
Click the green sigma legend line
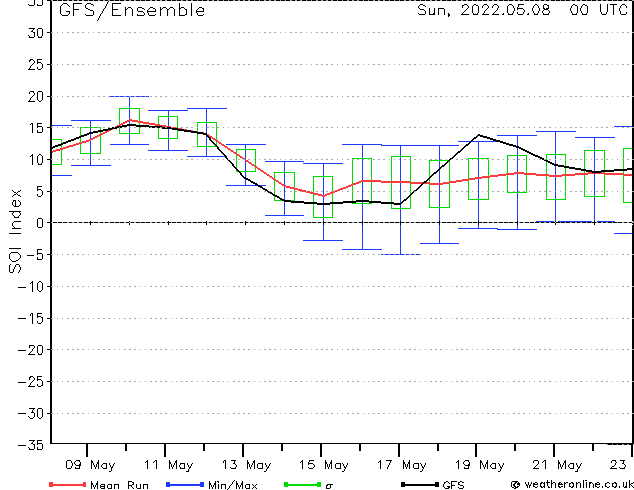[303, 484]
